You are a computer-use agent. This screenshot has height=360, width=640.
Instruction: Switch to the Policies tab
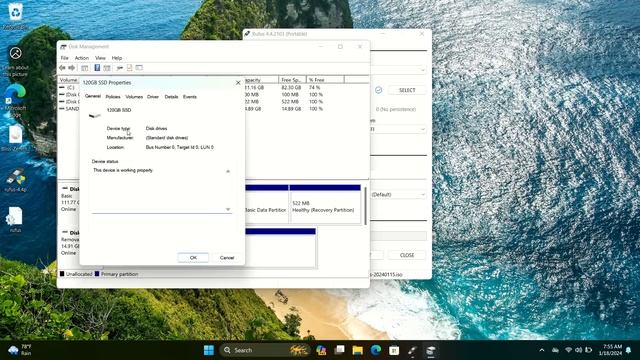[113, 97]
